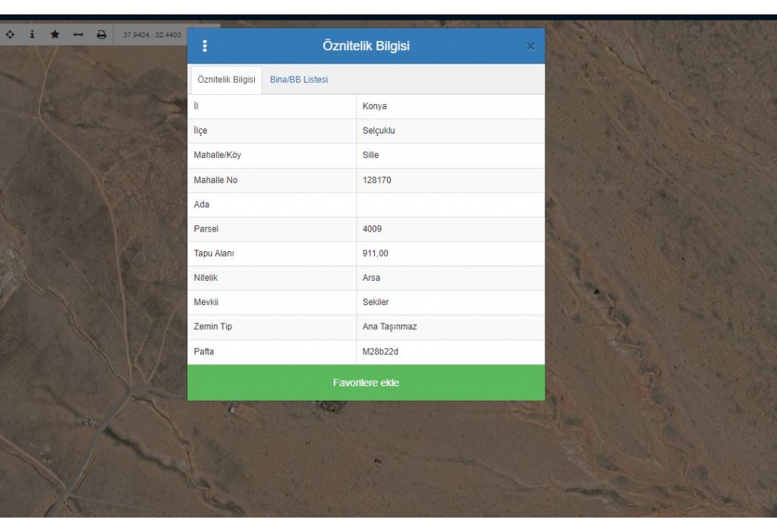
Task: Click the Zemin Tip value Ana Taşınmaz
Action: (389, 327)
